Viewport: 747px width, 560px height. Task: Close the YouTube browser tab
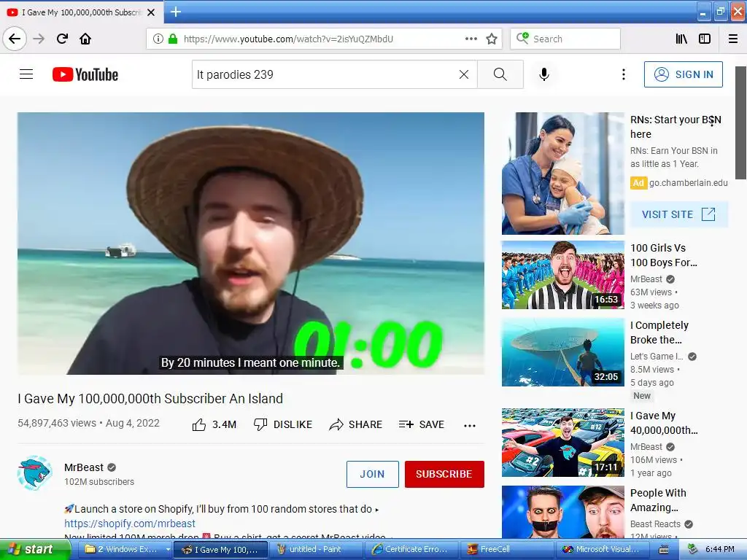tap(151, 12)
